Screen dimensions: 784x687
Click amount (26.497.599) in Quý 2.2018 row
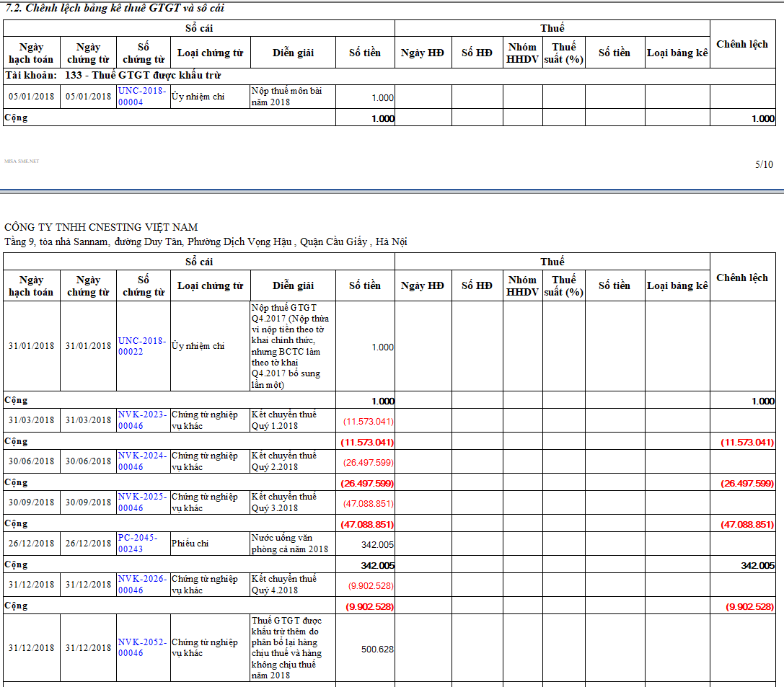(368, 462)
